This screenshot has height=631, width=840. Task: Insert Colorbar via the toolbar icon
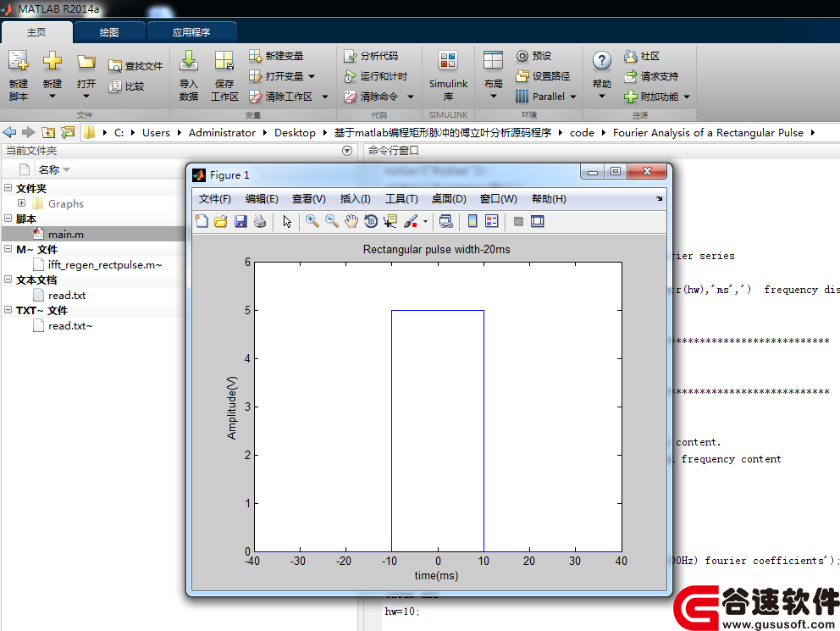pyautogui.click(x=472, y=221)
